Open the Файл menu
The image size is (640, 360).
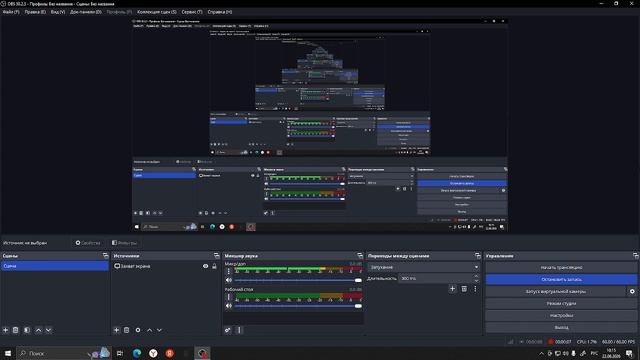pyautogui.click(x=11, y=12)
